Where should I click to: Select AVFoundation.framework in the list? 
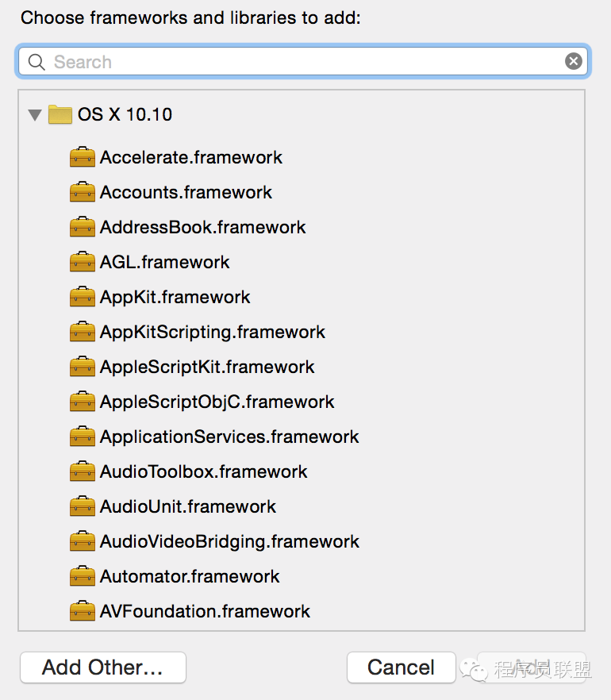pos(205,611)
